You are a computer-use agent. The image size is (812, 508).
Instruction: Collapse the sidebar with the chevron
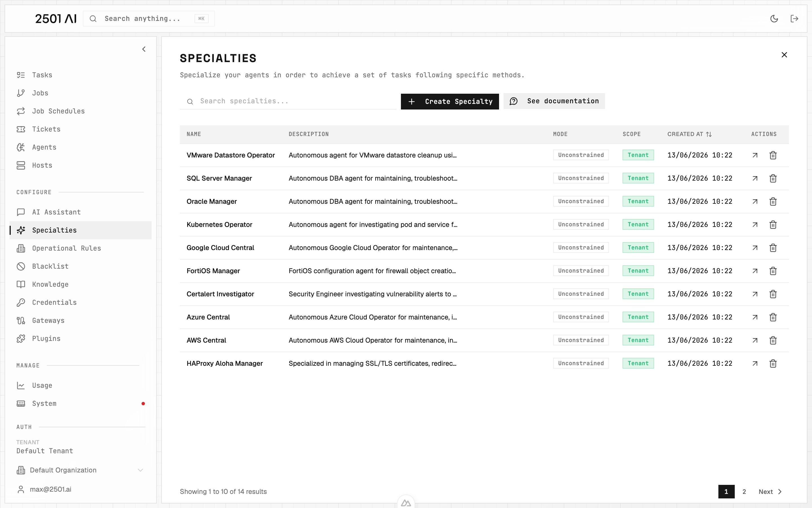click(x=144, y=49)
